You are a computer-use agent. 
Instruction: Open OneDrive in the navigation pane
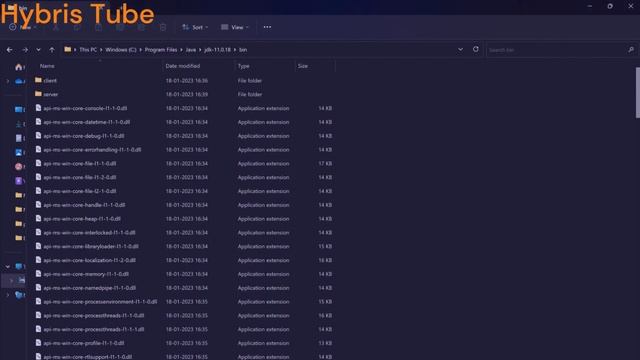(19, 81)
